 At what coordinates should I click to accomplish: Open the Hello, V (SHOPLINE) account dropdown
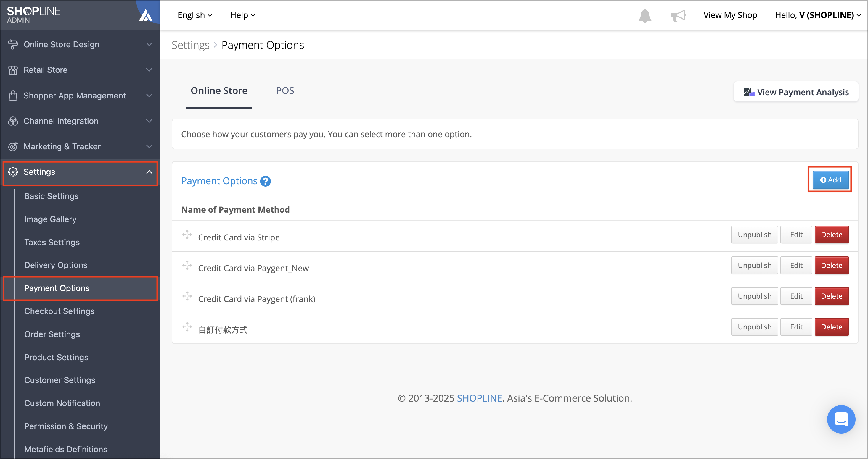pyautogui.click(x=818, y=15)
